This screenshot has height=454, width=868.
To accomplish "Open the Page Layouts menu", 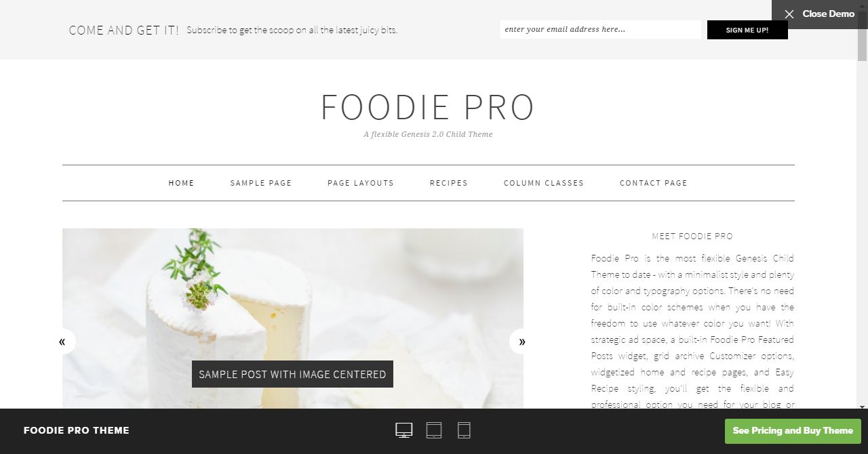I will (x=361, y=183).
